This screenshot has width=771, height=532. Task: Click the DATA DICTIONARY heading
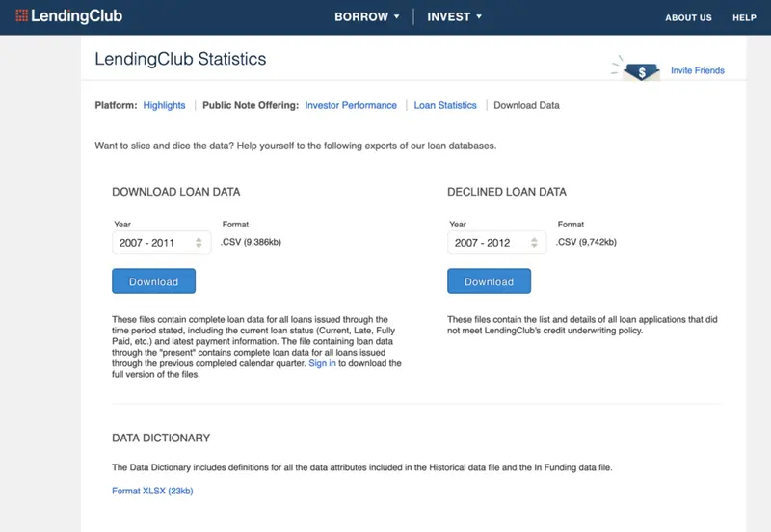pos(161,439)
